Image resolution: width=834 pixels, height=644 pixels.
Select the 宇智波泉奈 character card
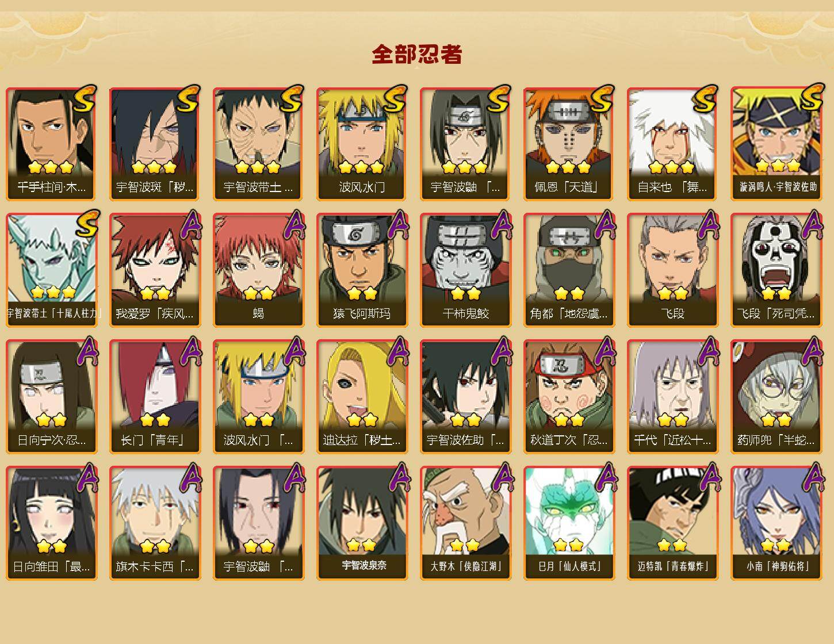(362, 523)
